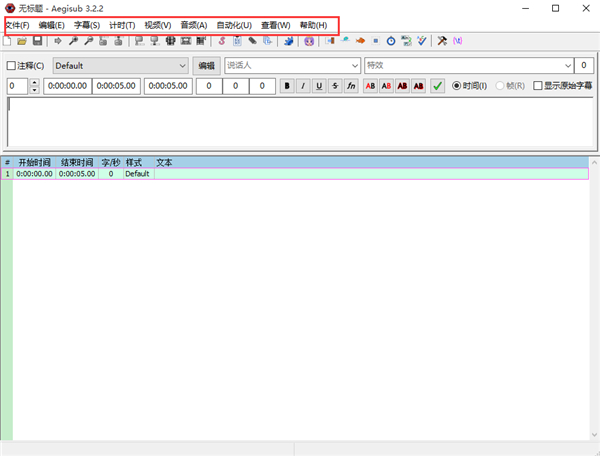Select the 时间 time radio button
600x456 pixels.
(x=458, y=86)
